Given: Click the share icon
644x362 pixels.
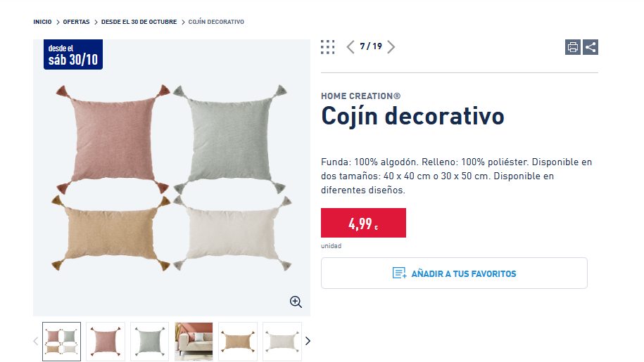Looking at the screenshot, I should (591, 47).
